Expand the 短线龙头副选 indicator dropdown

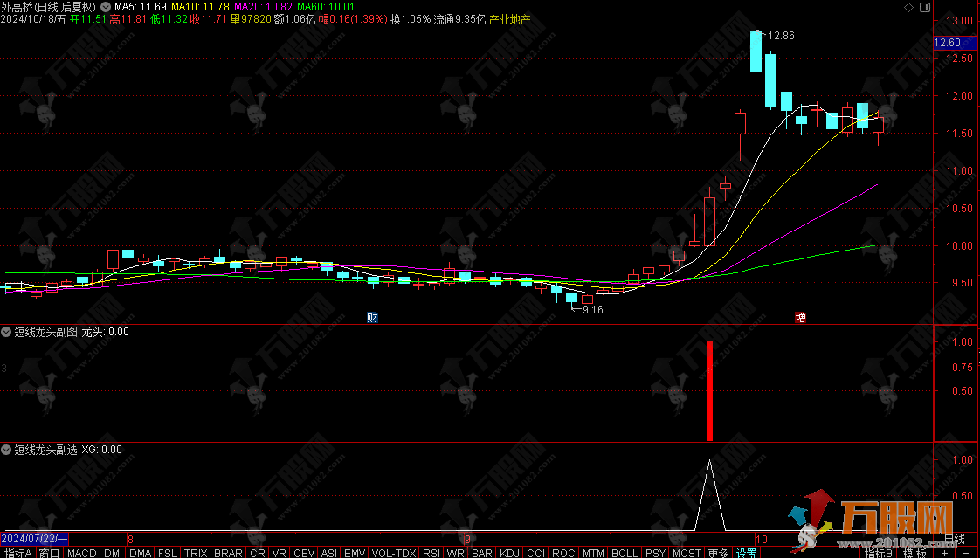(6, 449)
